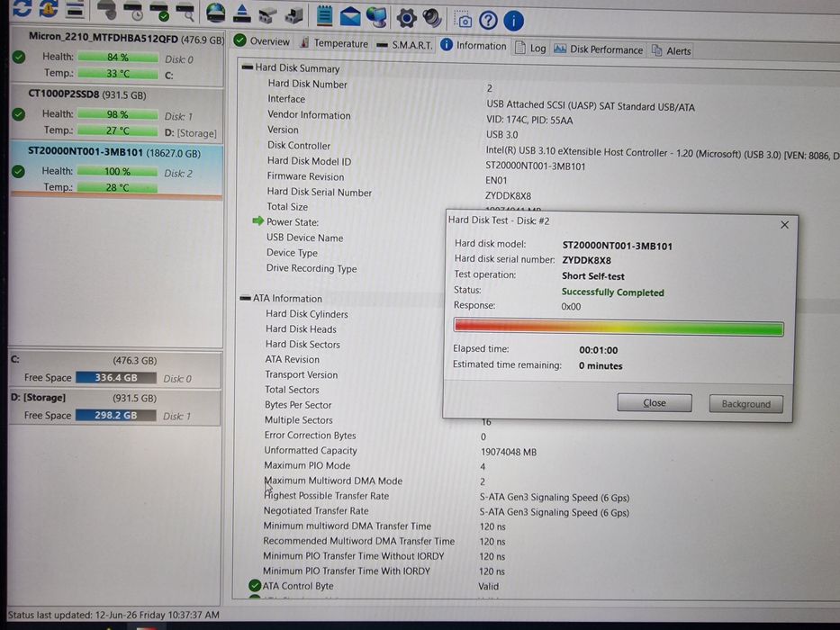Open the notepad report toolbar icon
The height and width of the screenshot is (630, 840).
pyautogui.click(x=324, y=15)
